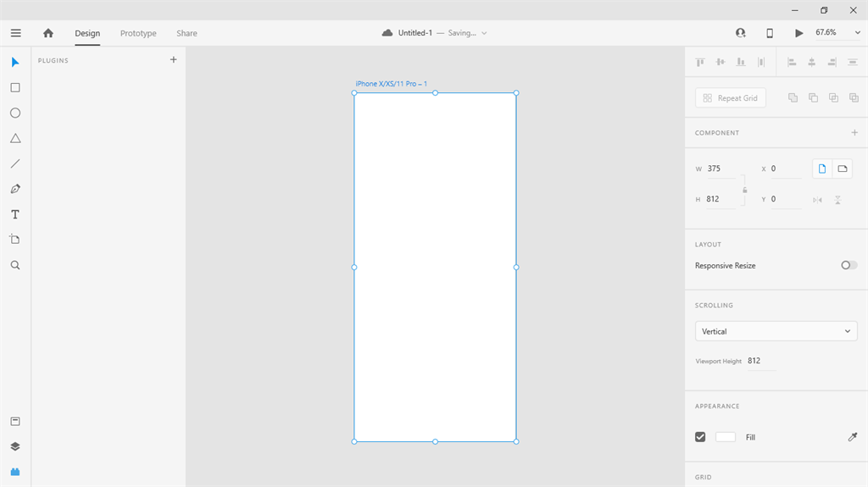Edit the 67.6% zoom value
Image resolution: width=868 pixels, height=487 pixels.
(x=826, y=33)
